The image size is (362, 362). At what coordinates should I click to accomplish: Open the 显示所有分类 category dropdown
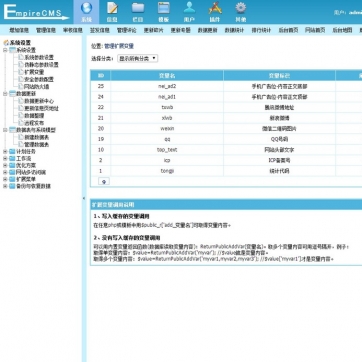tap(137, 58)
